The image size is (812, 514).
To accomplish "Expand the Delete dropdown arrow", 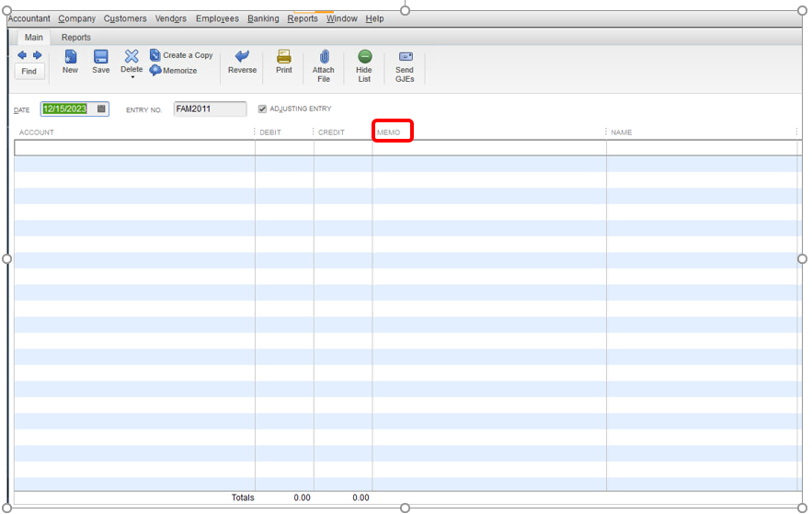I will (x=132, y=77).
